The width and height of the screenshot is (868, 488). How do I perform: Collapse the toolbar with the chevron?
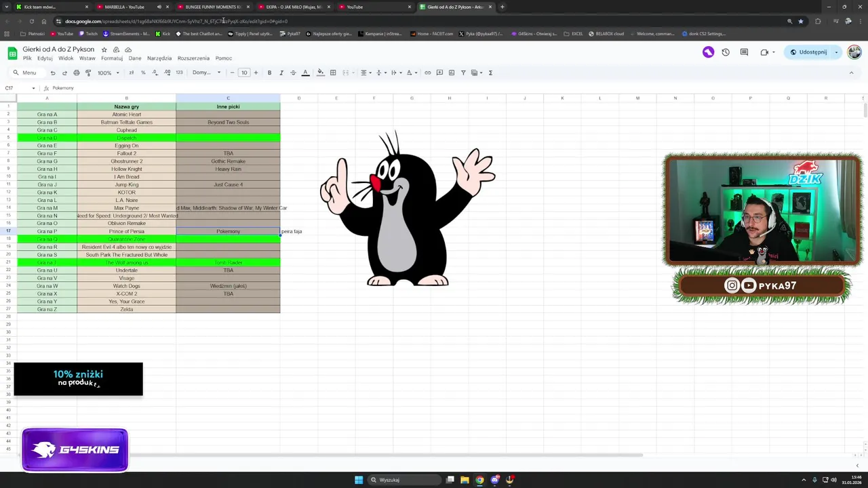tap(851, 73)
